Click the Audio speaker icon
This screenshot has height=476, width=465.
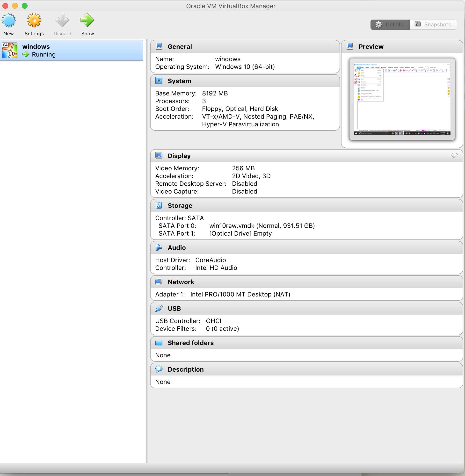coord(159,247)
